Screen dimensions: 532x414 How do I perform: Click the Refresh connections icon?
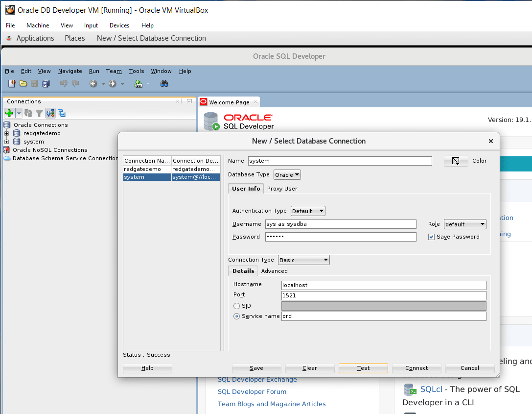[28, 113]
